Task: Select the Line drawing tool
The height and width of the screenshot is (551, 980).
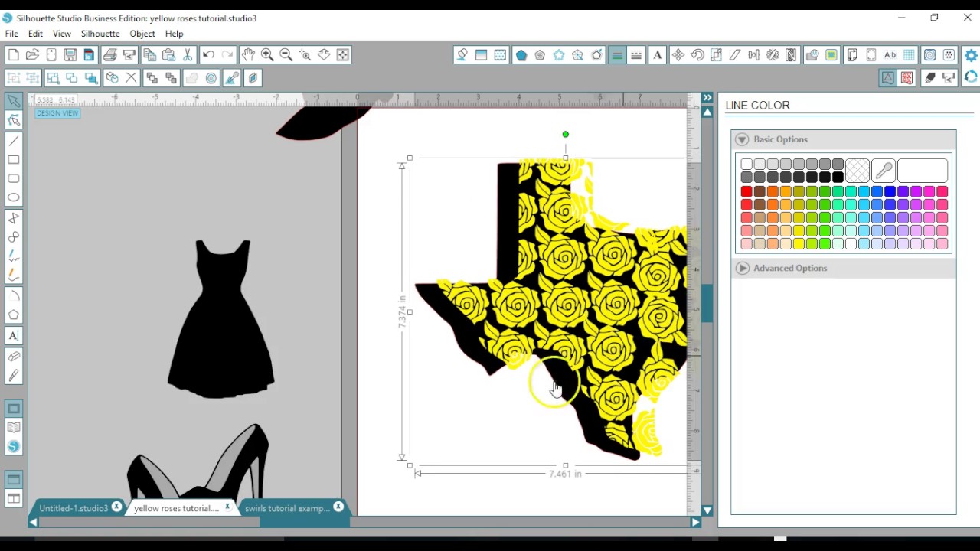Action: click(x=14, y=141)
